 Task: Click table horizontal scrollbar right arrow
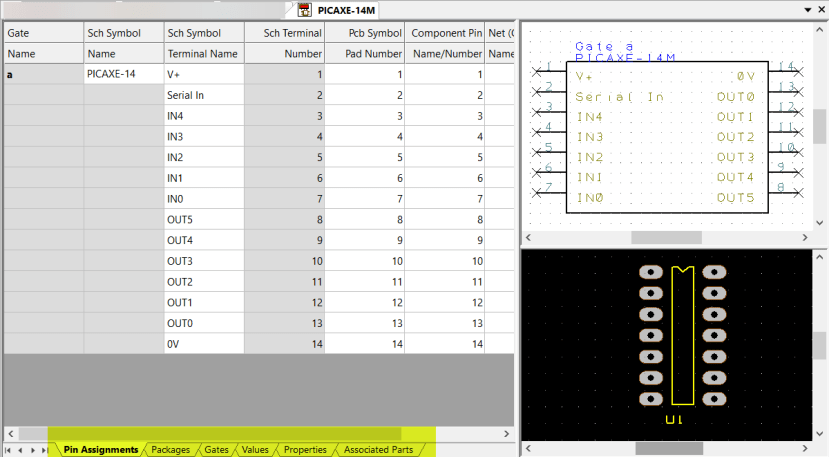pyautogui.click(x=506, y=434)
